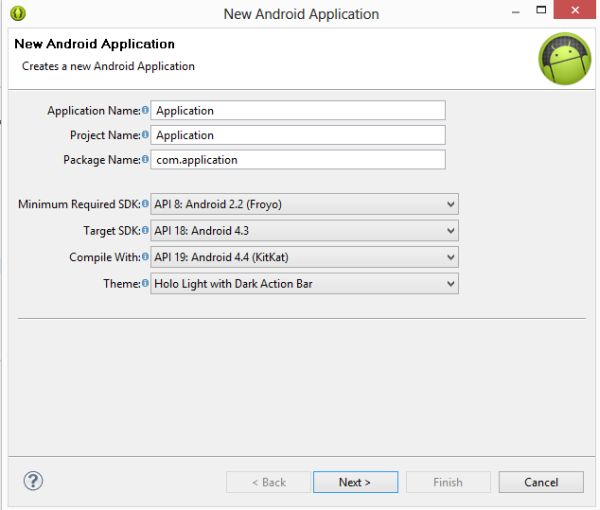Image resolution: width=600 pixels, height=510 pixels.
Task: Focus the Application Name text field
Action: (298, 110)
